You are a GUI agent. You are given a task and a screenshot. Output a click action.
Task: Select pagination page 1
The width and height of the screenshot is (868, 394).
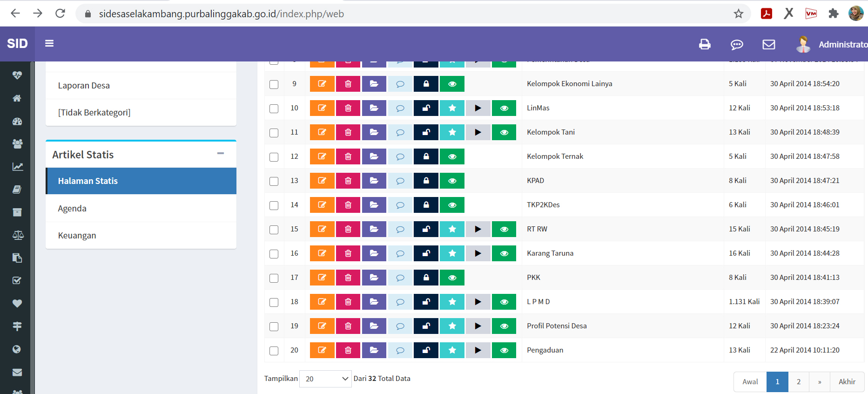click(x=777, y=382)
